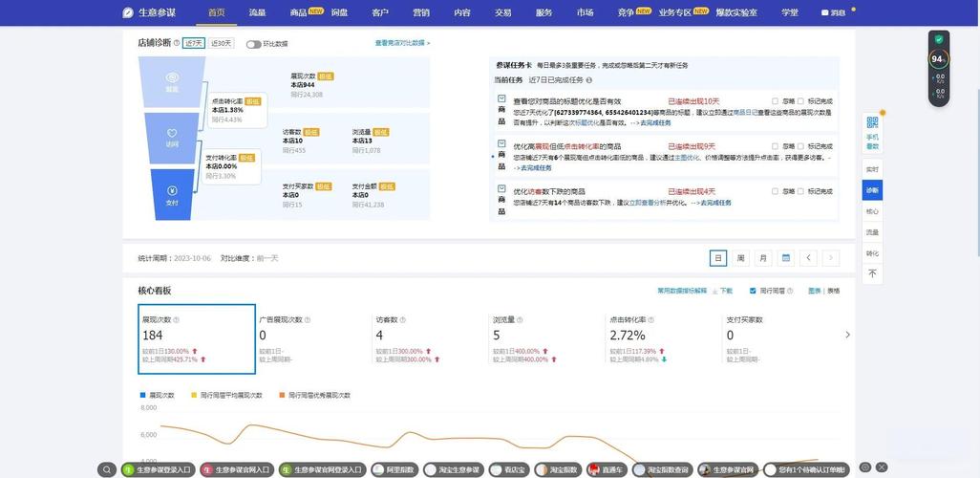Viewport: 980px width, 478px height.
Task: Open the 消息 message envelope icon
Action: [824, 12]
